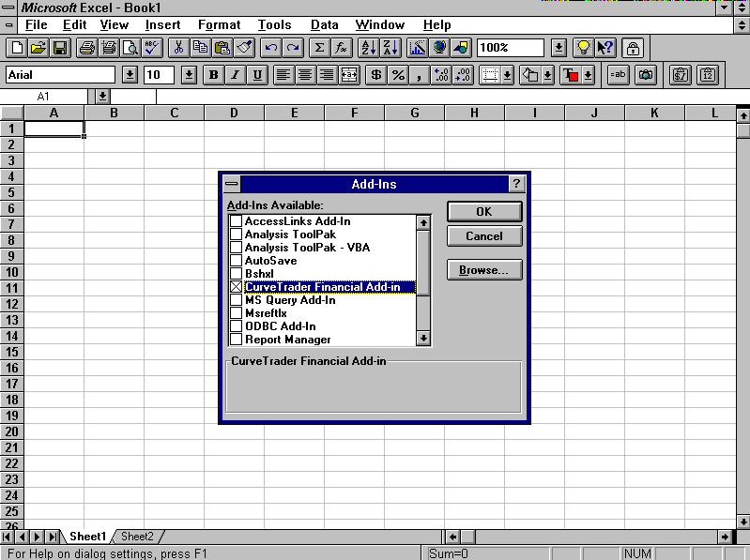Image resolution: width=750 pixels, height=560 pixels.
Task: Click the Paste clipboard icon
Action: [x=222, y=48]
